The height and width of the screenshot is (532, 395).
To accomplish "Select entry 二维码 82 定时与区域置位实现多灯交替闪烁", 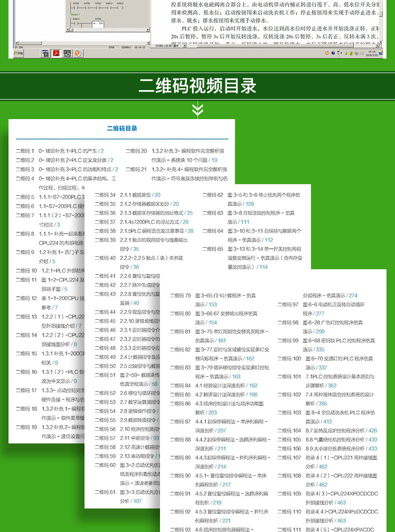I will tap(219, 354).
